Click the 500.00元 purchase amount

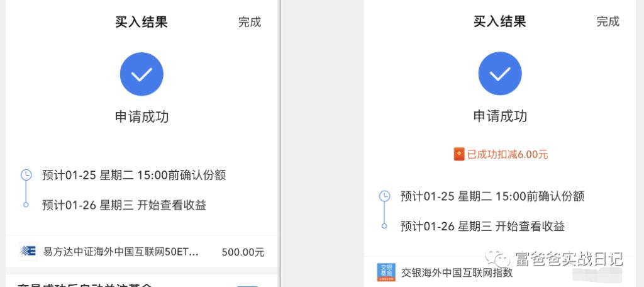243,252
